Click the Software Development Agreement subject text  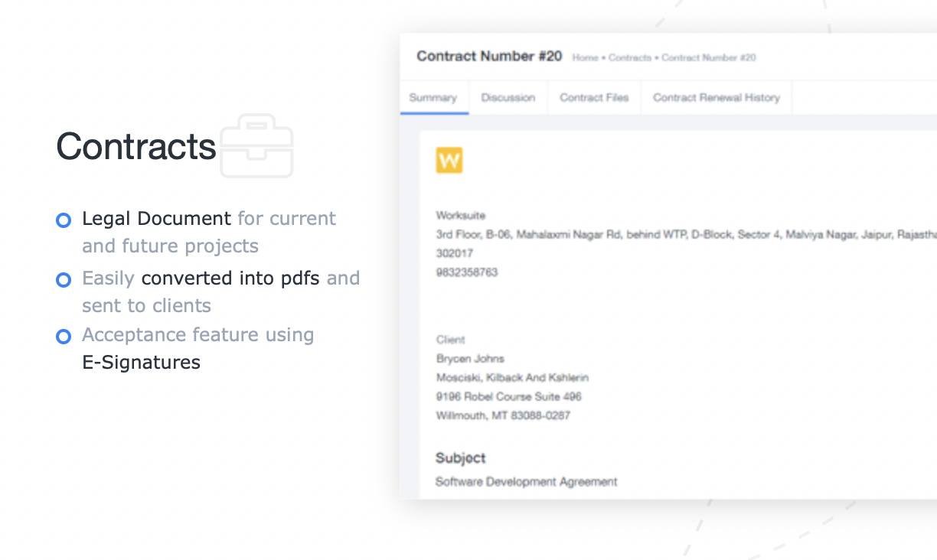click(526, 482)
